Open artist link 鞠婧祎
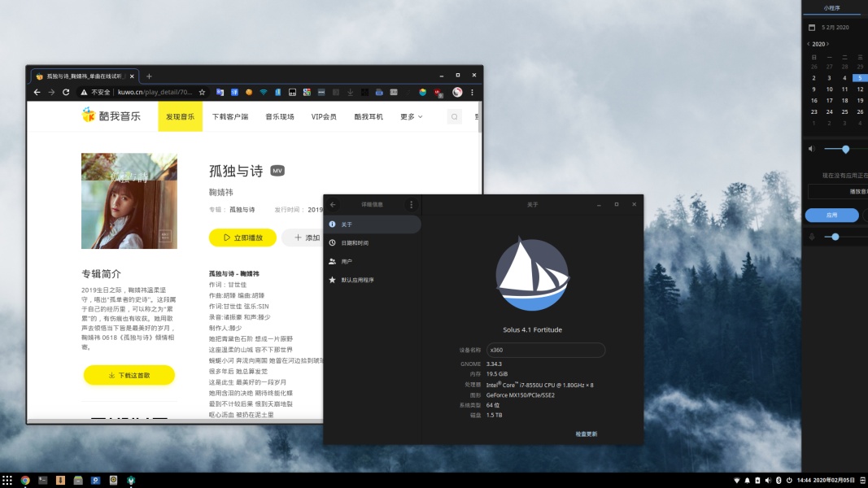This screenshot has width=868, height=488. tap(221, 192)
